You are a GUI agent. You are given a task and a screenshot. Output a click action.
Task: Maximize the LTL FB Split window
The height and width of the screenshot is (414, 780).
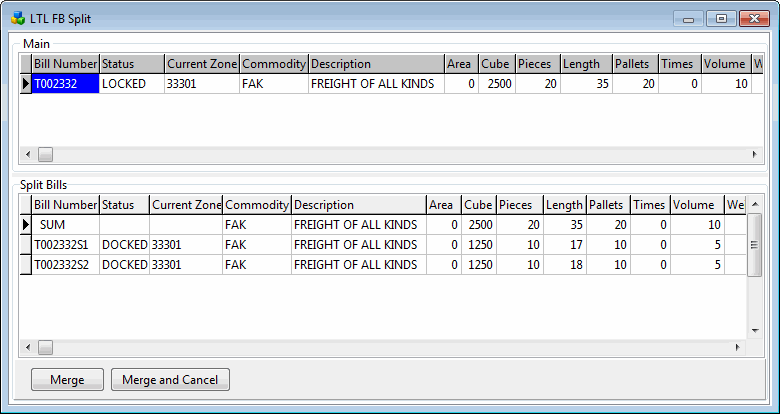[719, 18]
